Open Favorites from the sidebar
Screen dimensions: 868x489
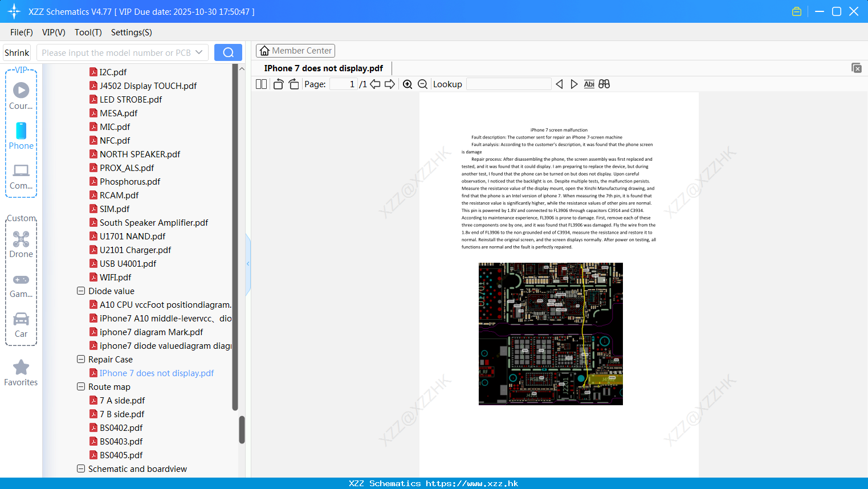(x=21, y=373)
